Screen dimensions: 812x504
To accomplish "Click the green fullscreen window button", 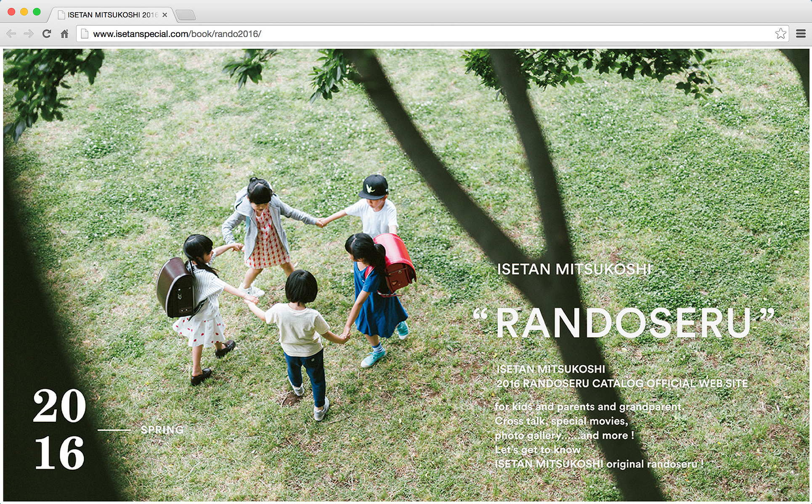I will 37,12.
